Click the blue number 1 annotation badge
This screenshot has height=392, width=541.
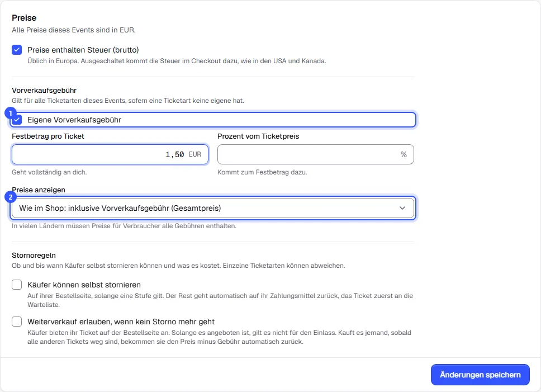click(x=11, y=113)
